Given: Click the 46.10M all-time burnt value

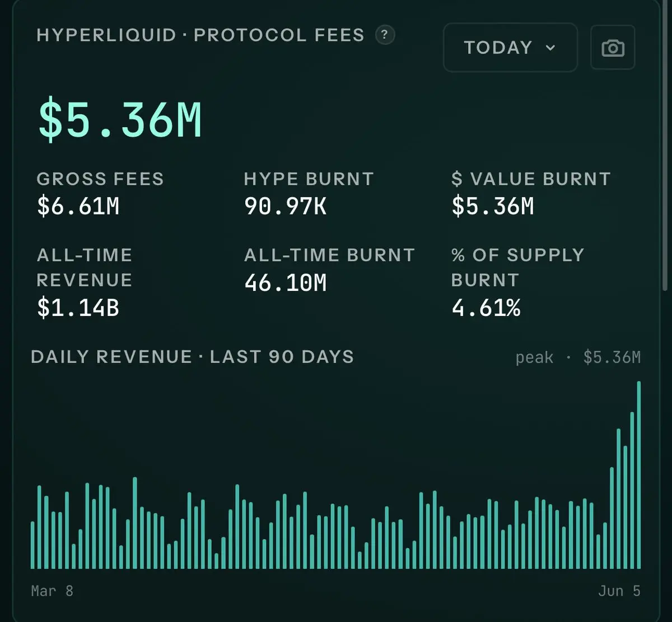Looking at the screenshot, I should pos(286,283).
